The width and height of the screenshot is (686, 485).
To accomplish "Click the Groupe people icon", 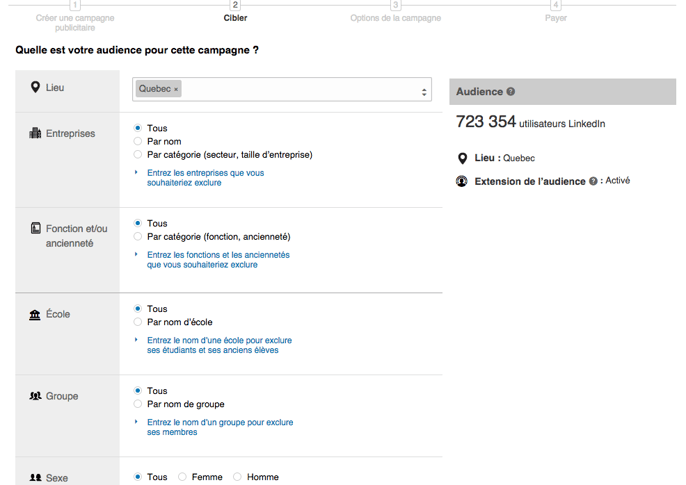I will coord(35,396).
